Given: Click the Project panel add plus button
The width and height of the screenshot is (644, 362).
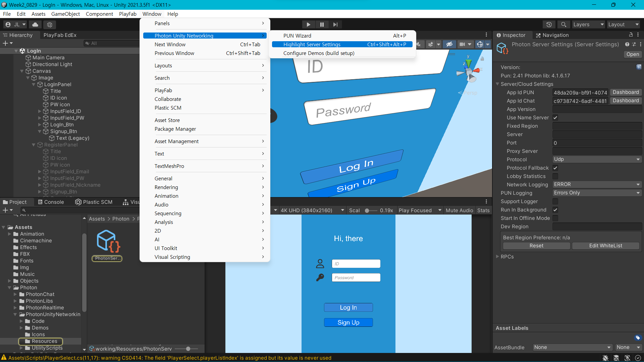Looking at the screenshot, I should pyautogui.click(x=5, y=210).
